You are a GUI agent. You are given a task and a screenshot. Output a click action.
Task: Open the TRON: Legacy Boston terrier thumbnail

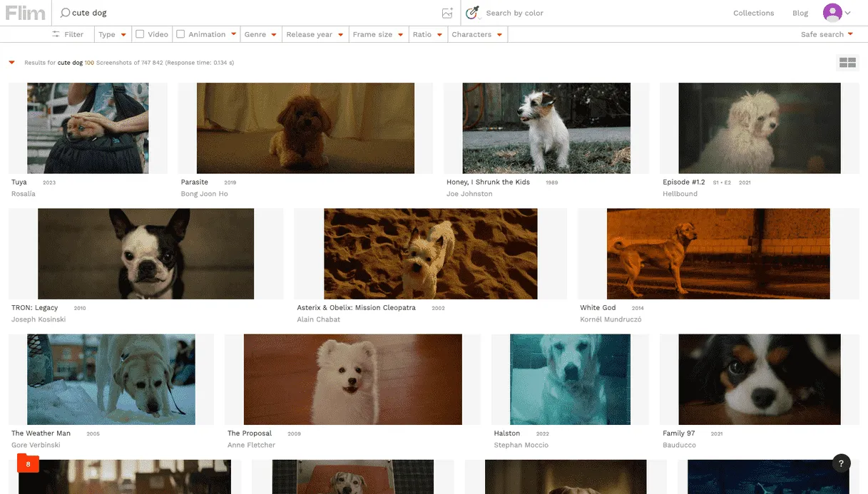pyautogui.click(x=145, y=254)
